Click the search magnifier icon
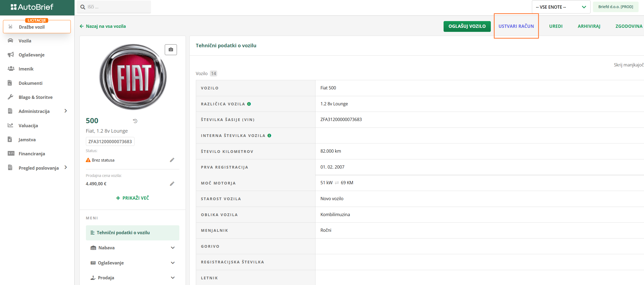The height and width of the screenshot is (285, 644). click(x=83, y=7)
